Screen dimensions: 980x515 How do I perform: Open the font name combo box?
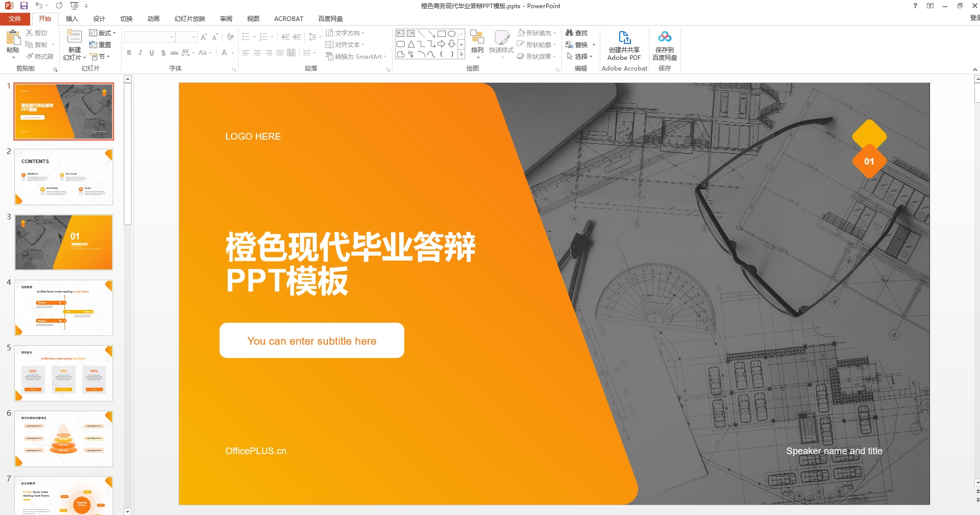coord(149,37)
